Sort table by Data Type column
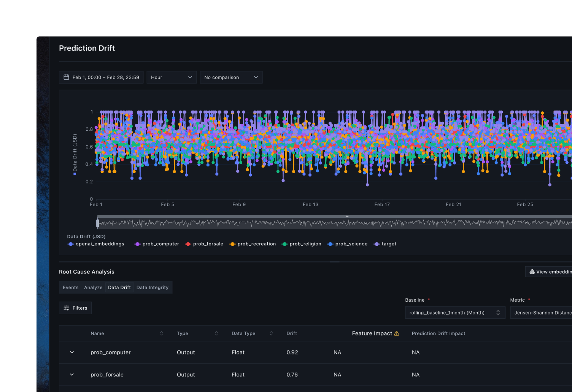The height and width of the screenshot is (392, 572). 271,333
